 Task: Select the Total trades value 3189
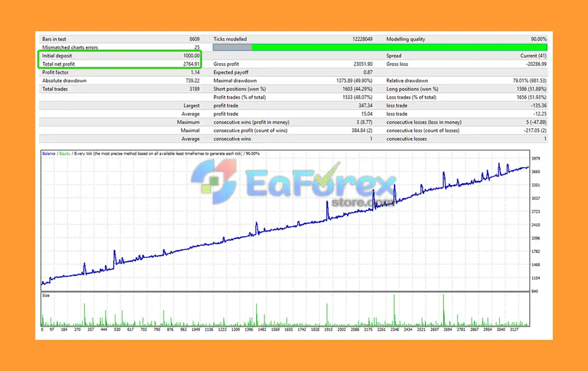click(194, 89)
